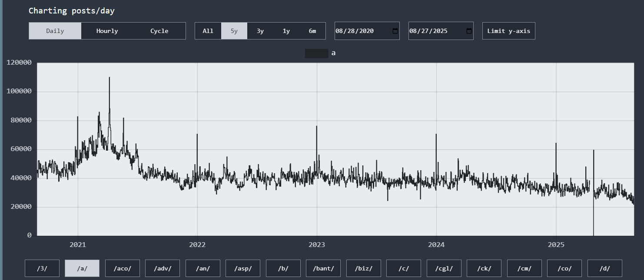Select the /3/ board
The image size is (644, 280).
pyautogui.click(x=42, y=268)
